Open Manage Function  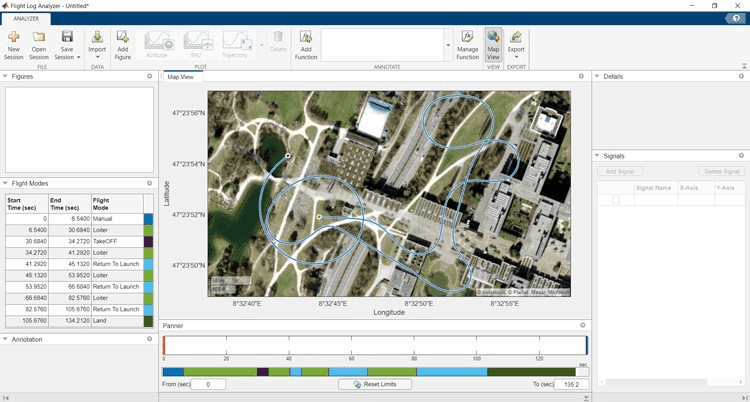point(467,37)
